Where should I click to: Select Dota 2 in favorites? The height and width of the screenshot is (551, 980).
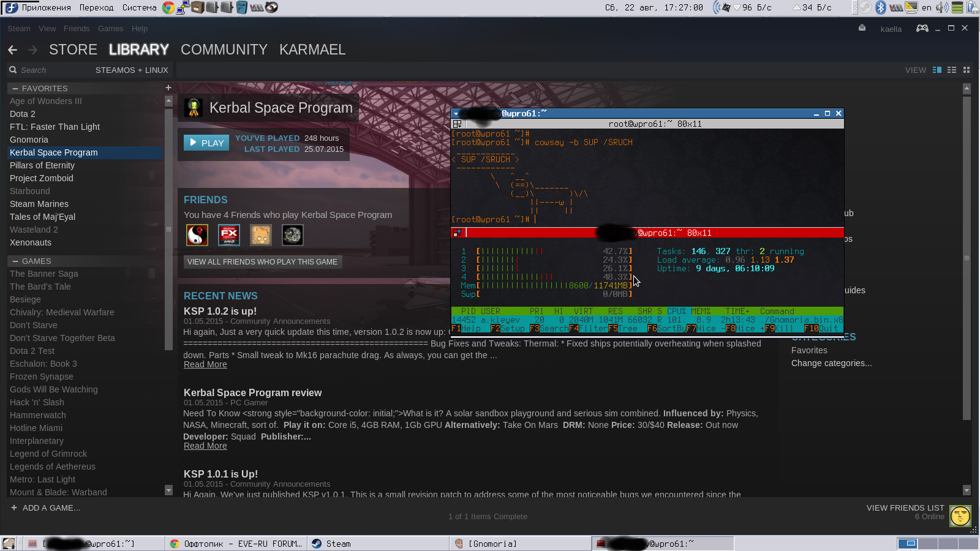pos(23,114)
